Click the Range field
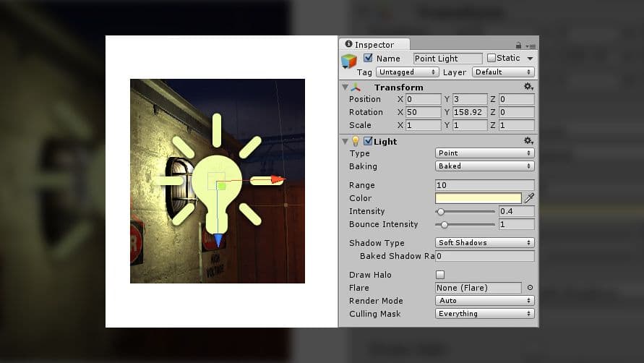The image size is (644, 363). coord(485,185)
